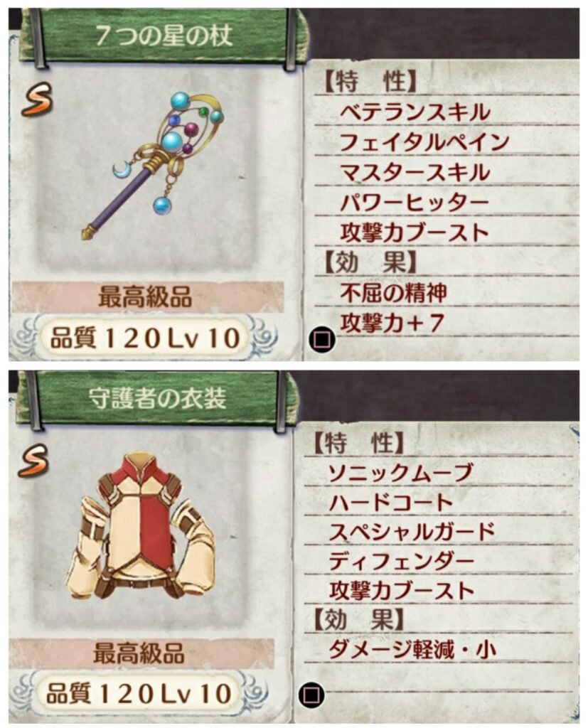Screen dimensions: 588x728
Task: Click the S rank icon on staff panel
Action: click(x=37, y=99)
